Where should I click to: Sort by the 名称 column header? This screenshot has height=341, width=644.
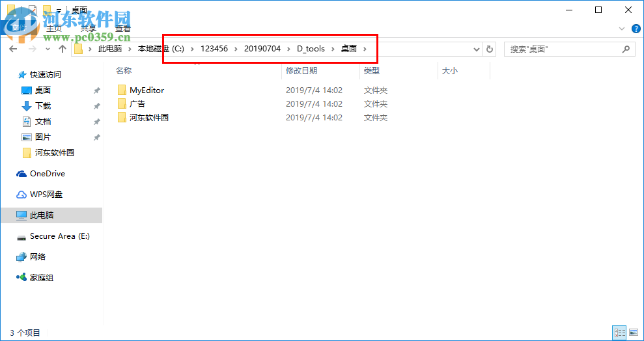coord(124,70)
